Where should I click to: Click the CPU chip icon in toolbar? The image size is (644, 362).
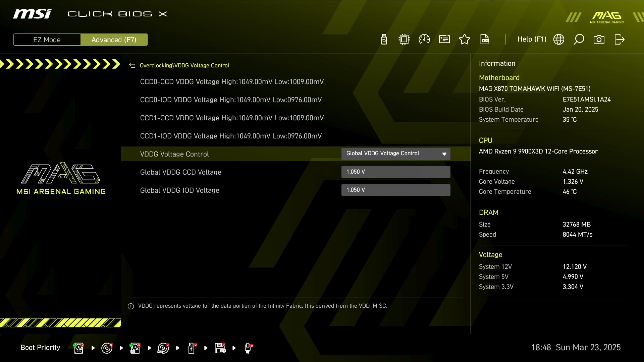(x=404, y=40)
